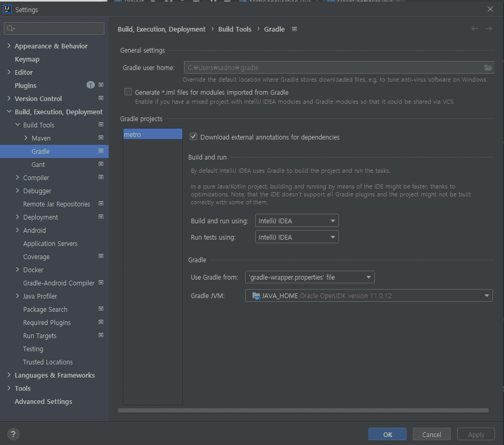This screenshot has height=445, width=504.
Task: Click the IntelliJ IDEA logo in title bar
Action: (x=7, y=9)
